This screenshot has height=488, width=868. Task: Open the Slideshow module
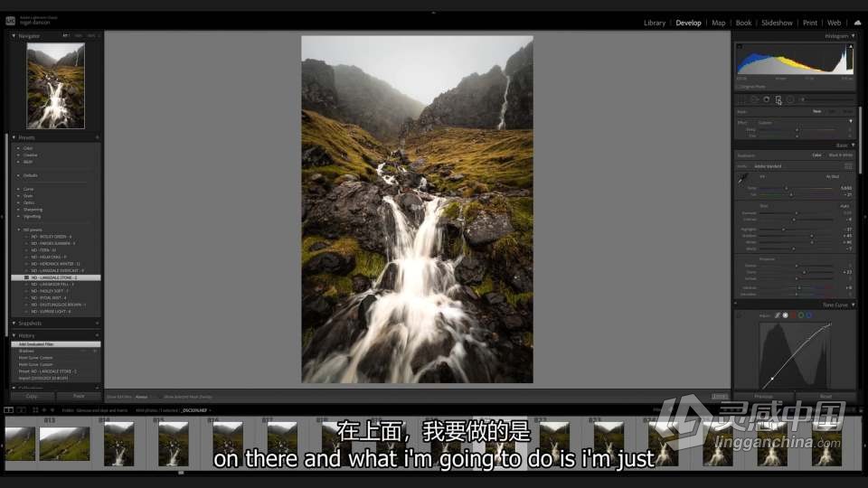click(777, 23)
